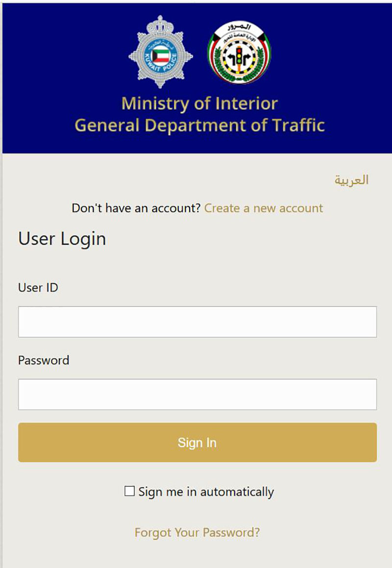392x568 pixels.
Task: Click the Sign me in automatically label
Action: coord(206,492)
